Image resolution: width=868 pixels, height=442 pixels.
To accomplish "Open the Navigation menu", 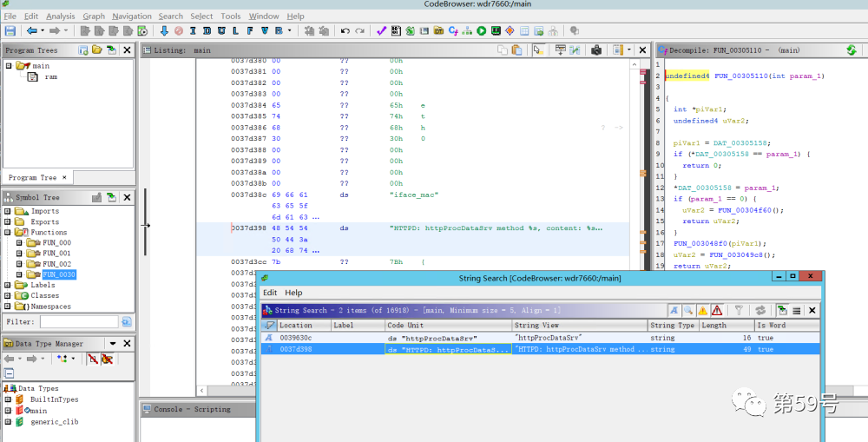I will coord(132,16).
